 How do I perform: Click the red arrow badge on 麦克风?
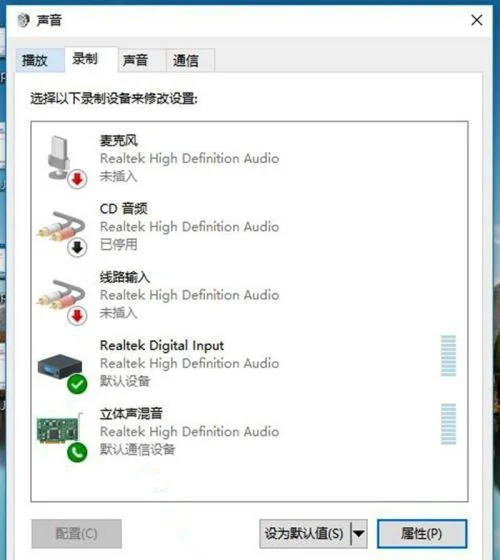coord(77,179)
